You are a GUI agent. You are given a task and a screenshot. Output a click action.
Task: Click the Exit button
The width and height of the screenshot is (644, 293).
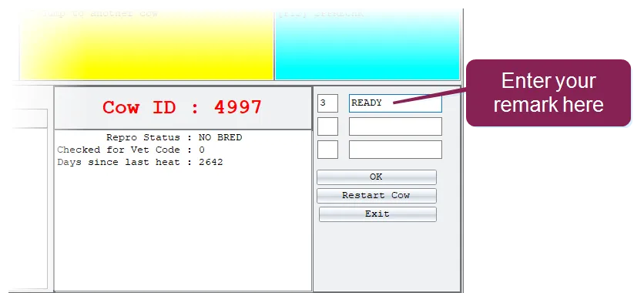click(377, 214)
